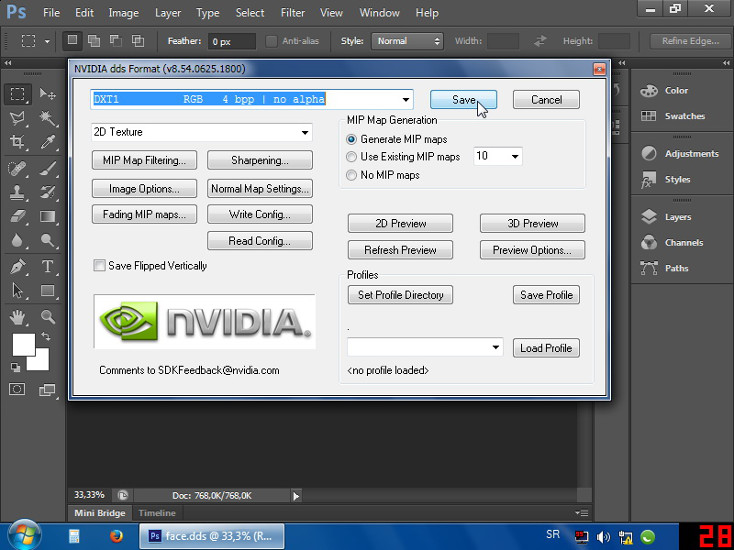Select No MIP maps option
Image resolution: width=734 pixels, height=550 pixels.
(x=351, y=175)
